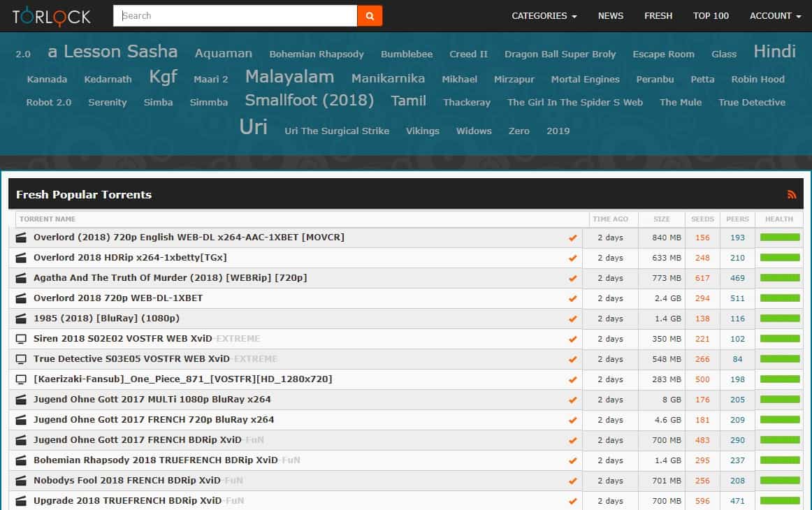The image size is (812, 510).
Task: Click TV icon beside Kaerizaki-Fansub One_Piece_871
Action: coord(21,379)
